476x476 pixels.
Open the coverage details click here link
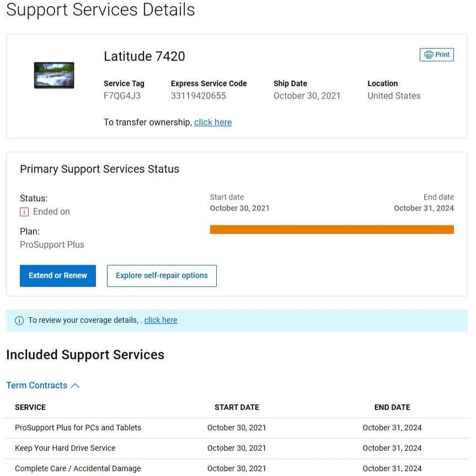pyautogui.click(x=161, y=320)
